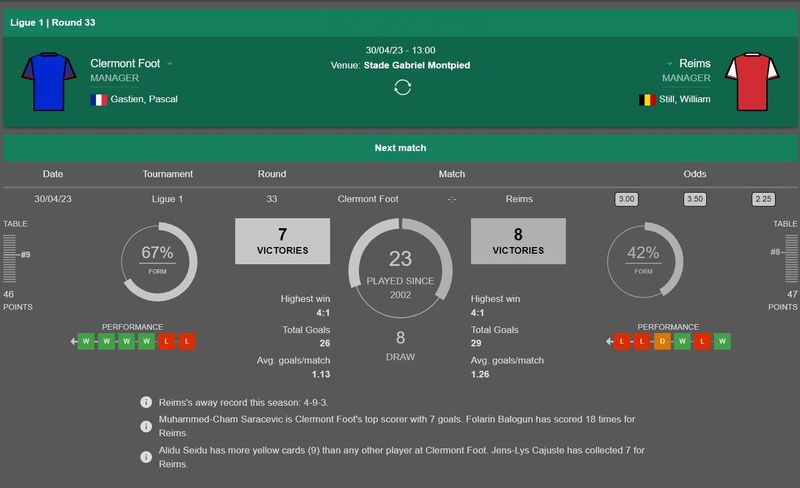Click the 47 points value for Reims
The height and width of the screenshot is (488, 800).
pos(791,295)
